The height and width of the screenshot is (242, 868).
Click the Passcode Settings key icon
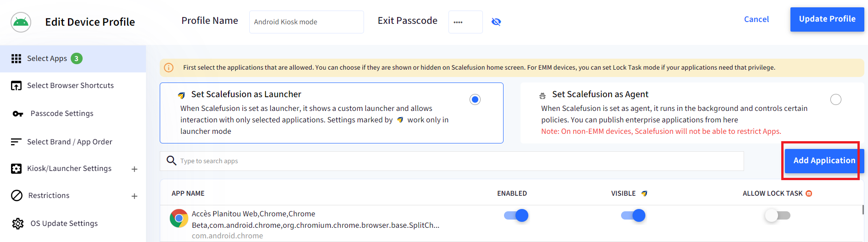[18, 114]
